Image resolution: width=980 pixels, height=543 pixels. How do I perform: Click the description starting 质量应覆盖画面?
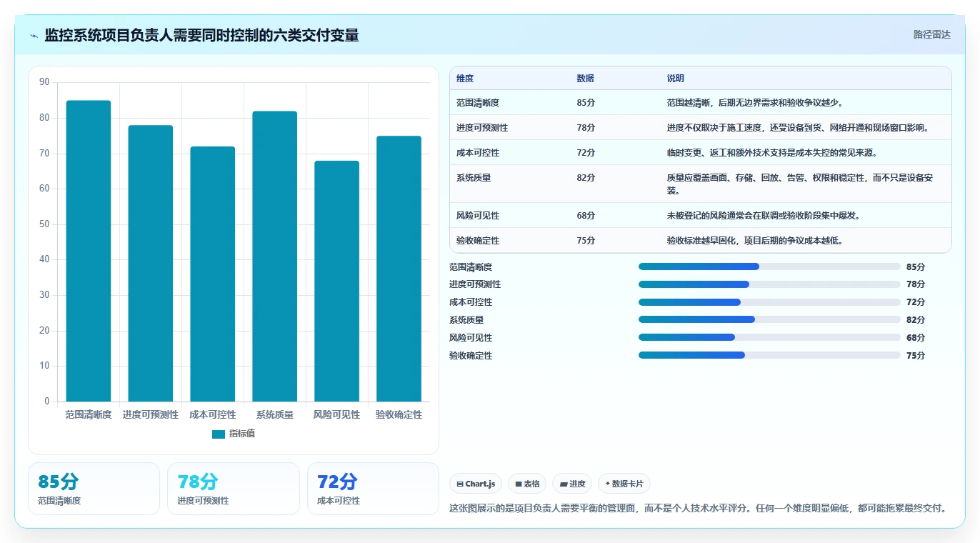pos(800,184)
